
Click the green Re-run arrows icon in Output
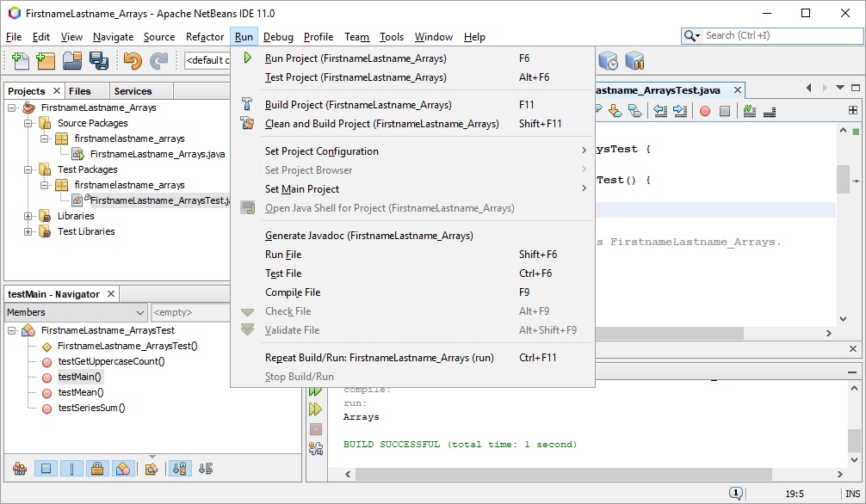click(x=315, y=390)
